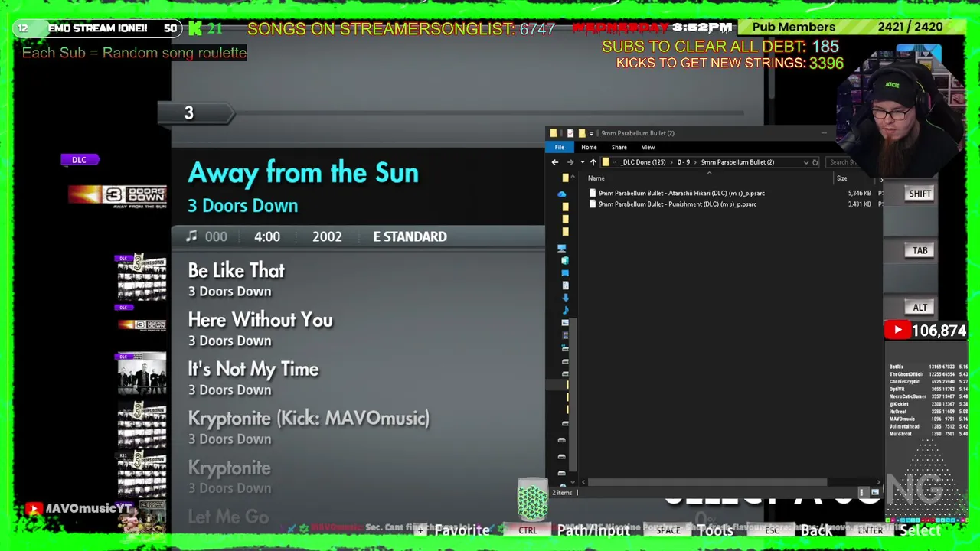Open Desktop icon in navigation pane
The height and width of the screenshot is (551, 980).
coord(565,272)
